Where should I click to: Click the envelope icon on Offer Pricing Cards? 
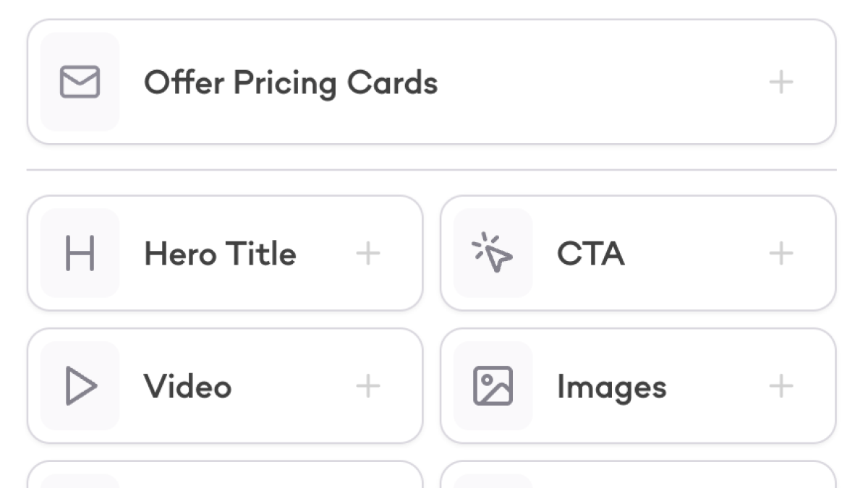point(80,82)
